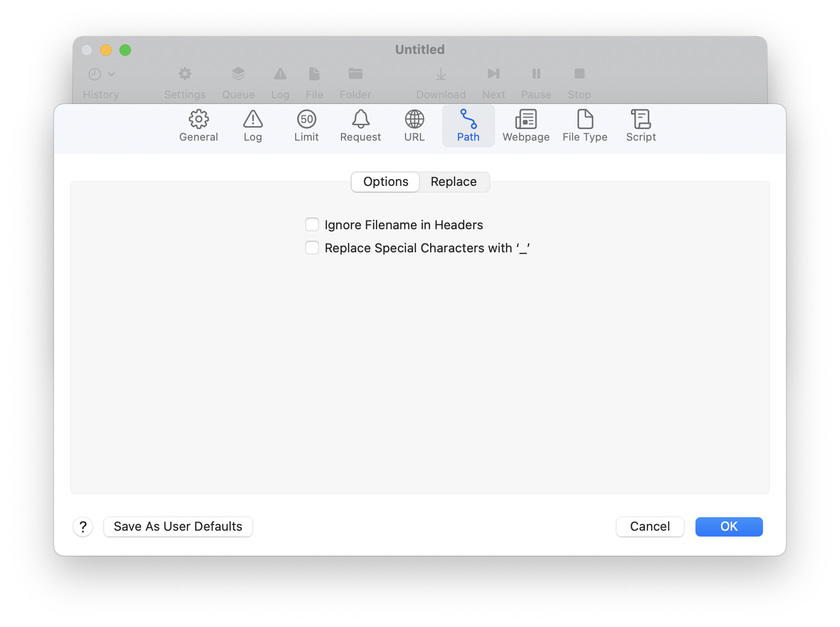Open the Log settings pane

[x=252, y=126]
